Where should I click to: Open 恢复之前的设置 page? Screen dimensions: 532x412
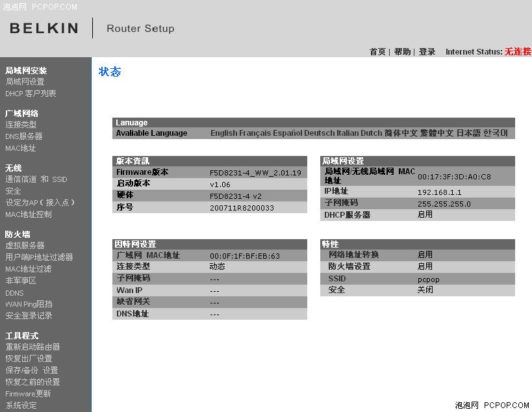coord(32,382)
